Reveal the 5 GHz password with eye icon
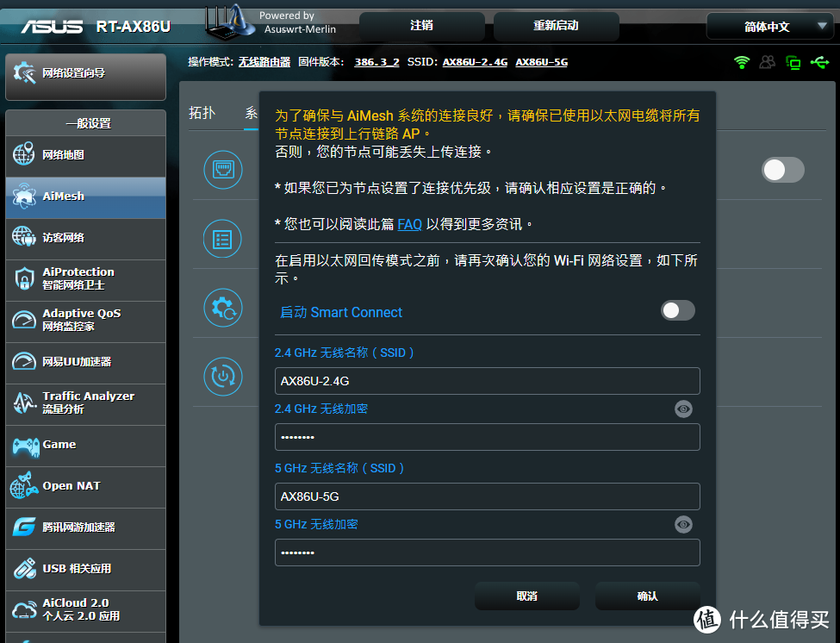Image resolution: width=840 pixels, height=643 pixels. click(x=683, y=524)
